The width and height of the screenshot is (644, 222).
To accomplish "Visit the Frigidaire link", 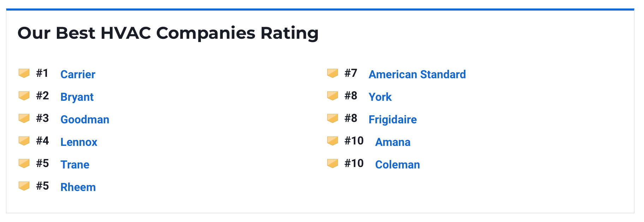I will 393,119.
